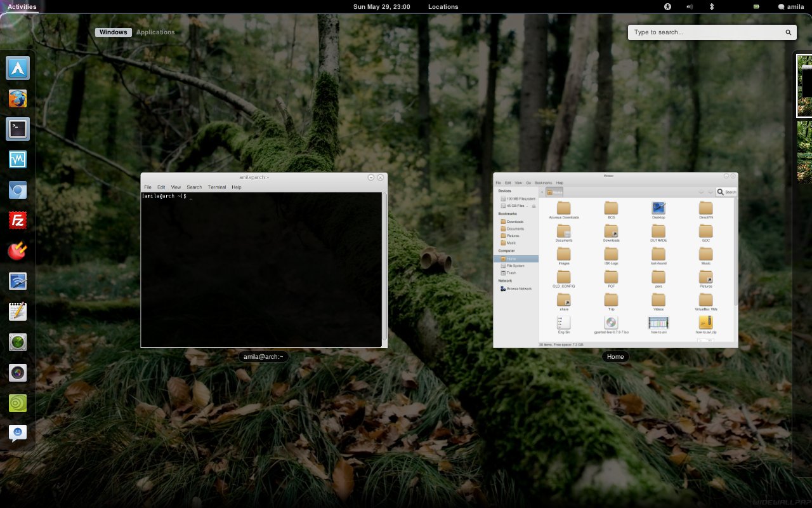Open the VirtualBox VMs folder in Home window
The height and width of the screenshot is (508, 812).
[x=706, y=299]
